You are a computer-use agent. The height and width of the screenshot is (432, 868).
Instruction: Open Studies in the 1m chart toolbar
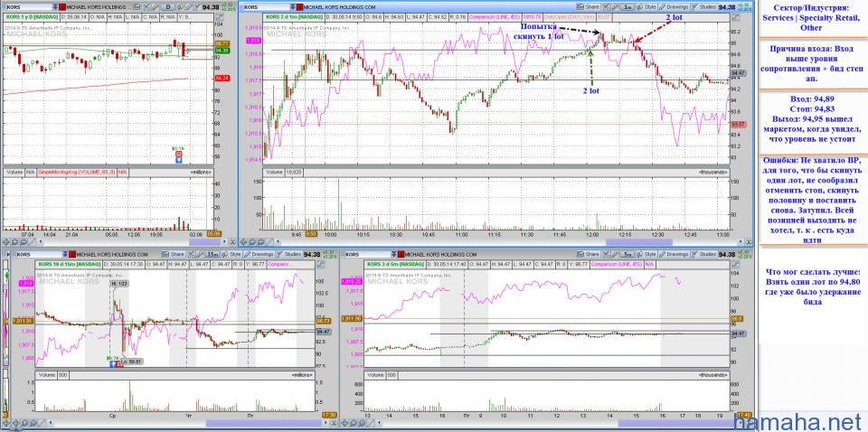(x=704, y=6)
